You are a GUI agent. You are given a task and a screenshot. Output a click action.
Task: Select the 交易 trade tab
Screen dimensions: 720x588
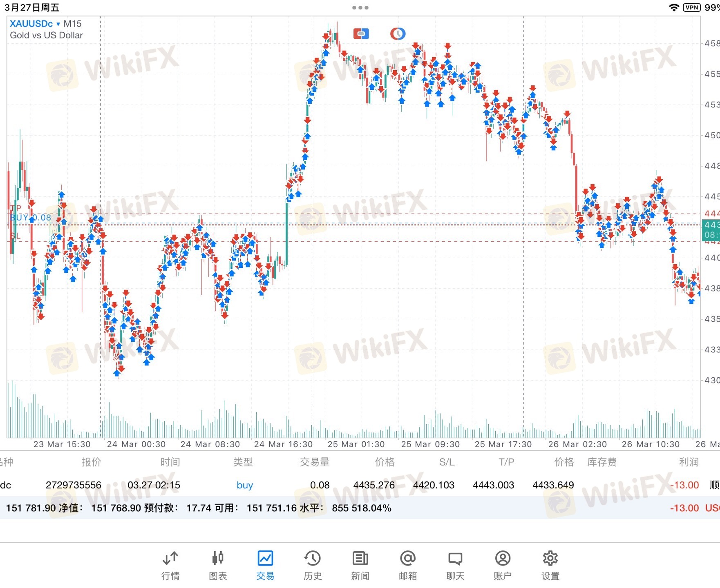click(265, 566)
